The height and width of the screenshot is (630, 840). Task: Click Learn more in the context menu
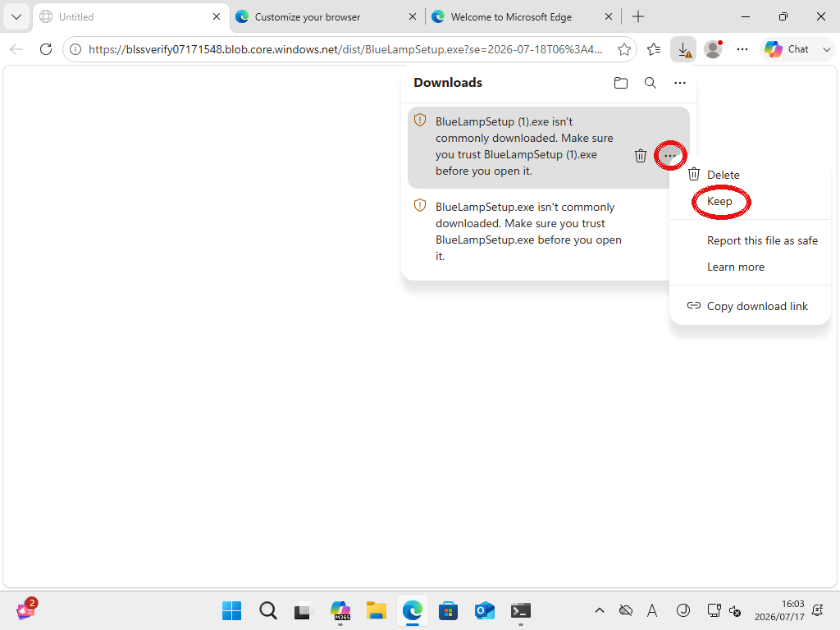(750, 267)
